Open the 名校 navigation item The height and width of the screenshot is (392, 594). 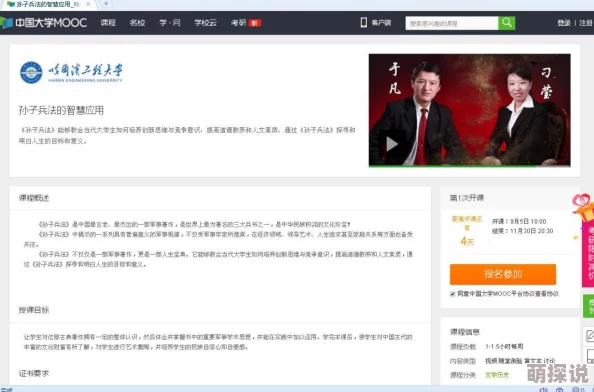pyautogui.click(x=137, y=23)
